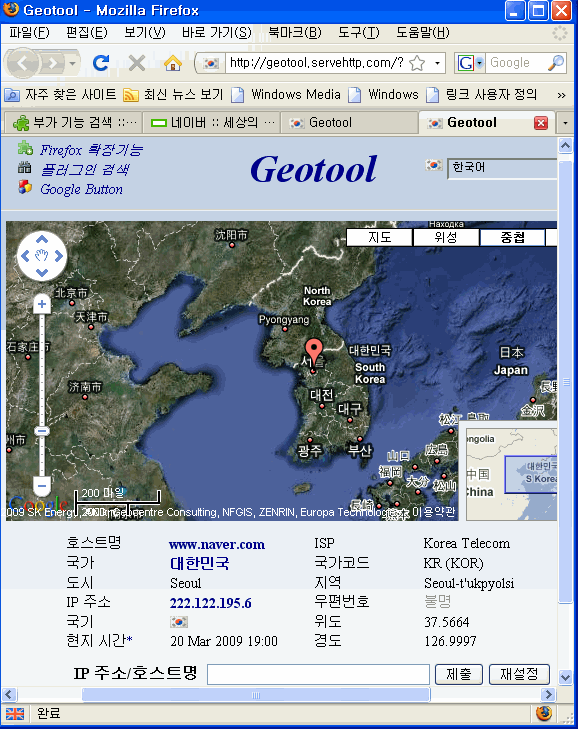Viewport: 578px width, 729px height.
Task: Open the 바로 가기(S) menu
Action: pyautogui.click(x=217, y=33)
